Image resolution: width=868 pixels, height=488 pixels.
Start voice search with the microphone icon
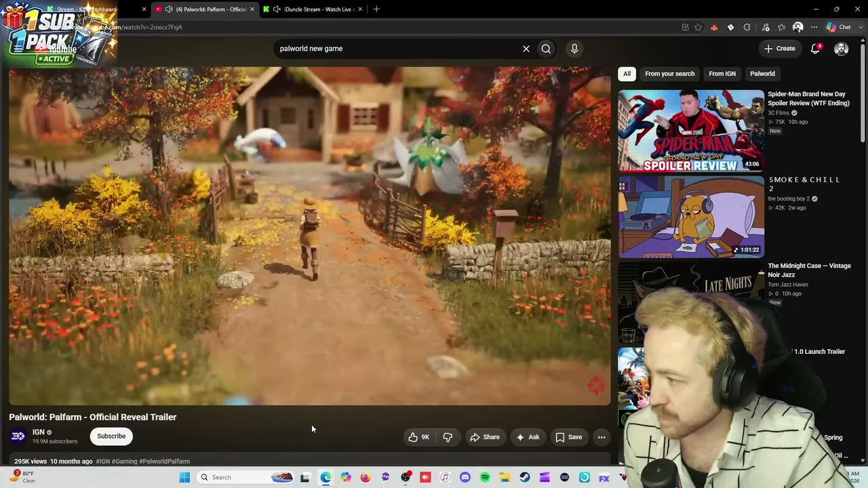click(574, 49)
